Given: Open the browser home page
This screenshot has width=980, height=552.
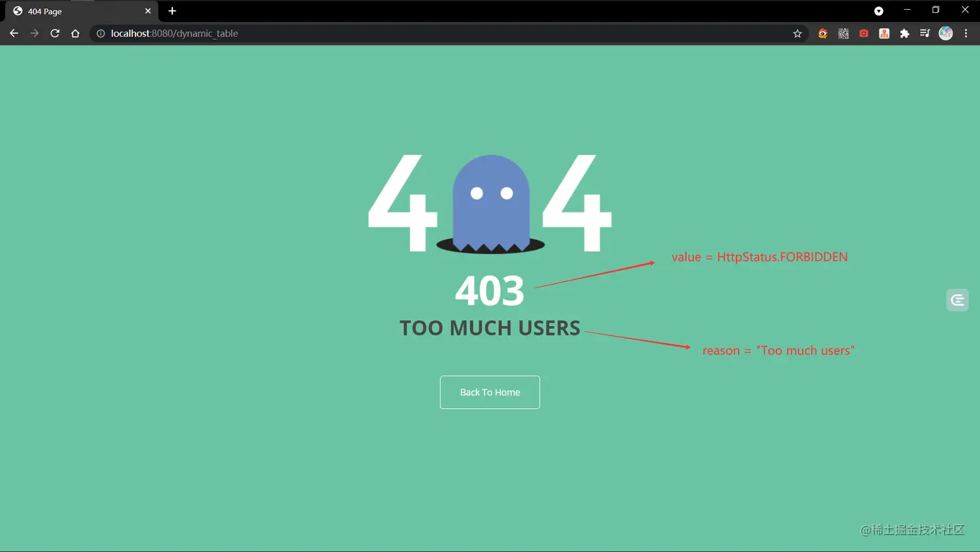Looking at the screenshot, I should [x=75, y=33].
